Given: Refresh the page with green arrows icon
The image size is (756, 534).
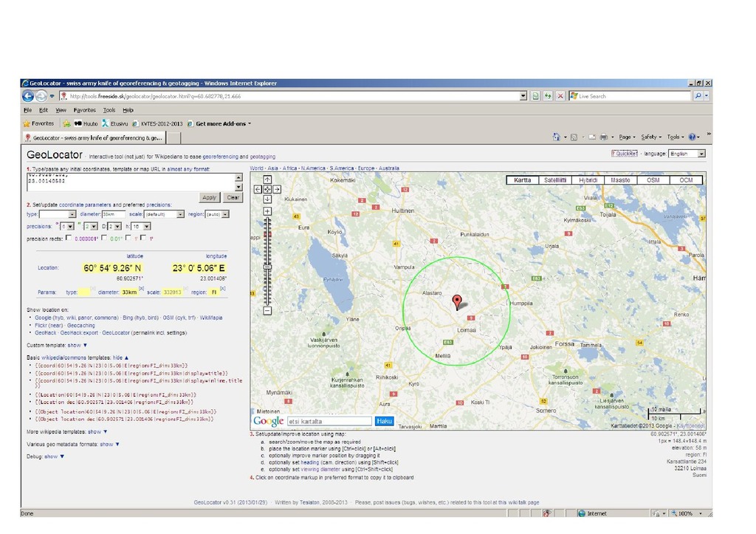Looking at the screenshot, I should click(548, 96).
